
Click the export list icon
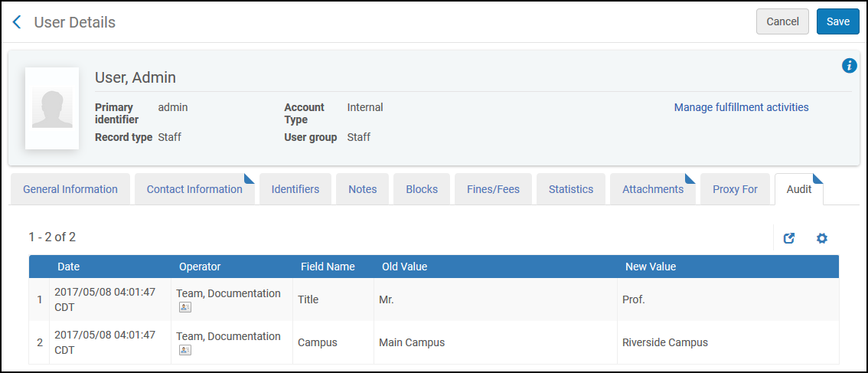[789, 238]
